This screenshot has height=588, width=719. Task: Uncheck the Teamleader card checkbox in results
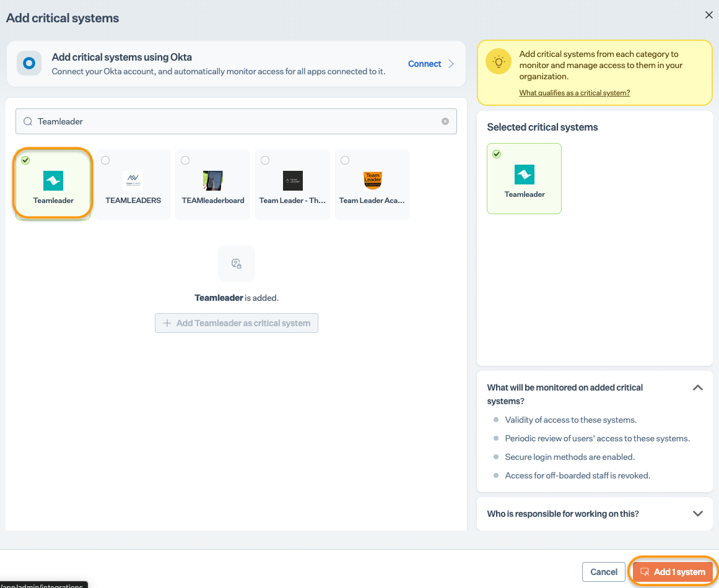25,160
